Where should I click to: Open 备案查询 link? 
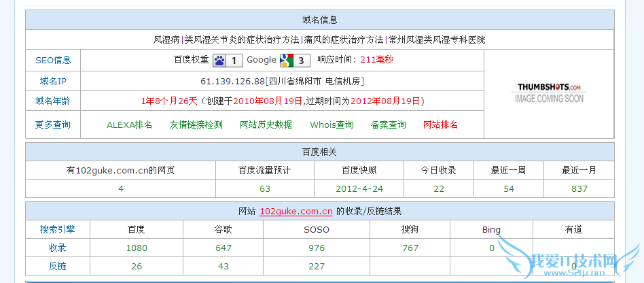pyautogui.click(x=388, y=124)
